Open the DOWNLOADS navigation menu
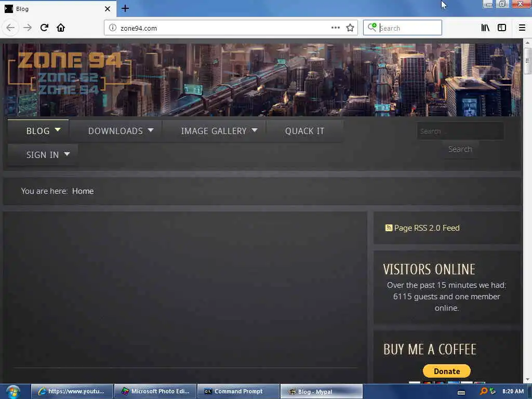The height and width of the screenshot is (399, 532). [115, 131]
